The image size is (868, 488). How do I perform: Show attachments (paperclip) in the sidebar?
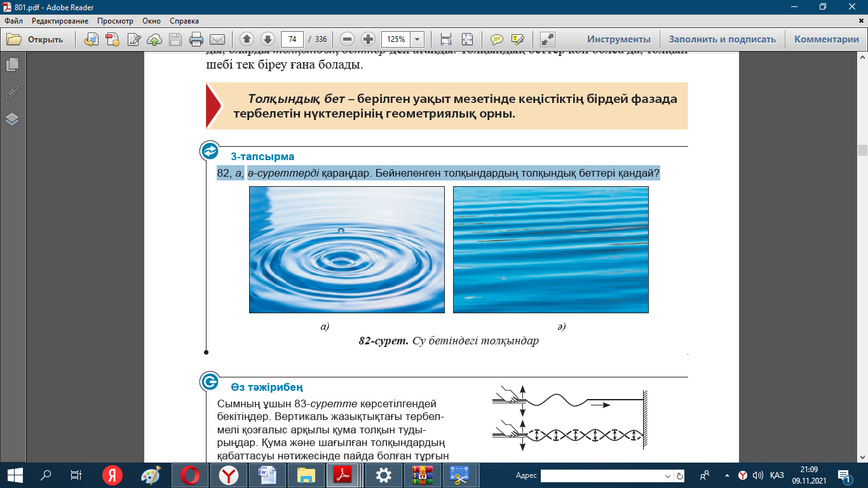[12, 91]
